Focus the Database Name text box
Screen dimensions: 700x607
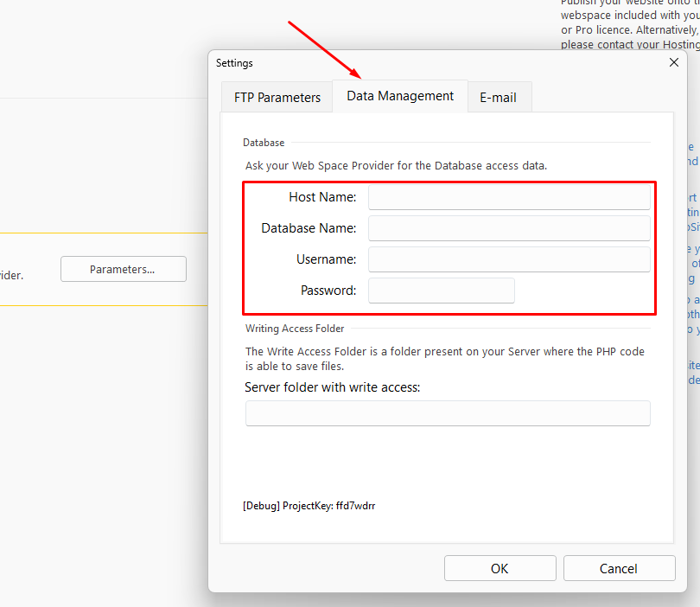[x=509, y=228]
